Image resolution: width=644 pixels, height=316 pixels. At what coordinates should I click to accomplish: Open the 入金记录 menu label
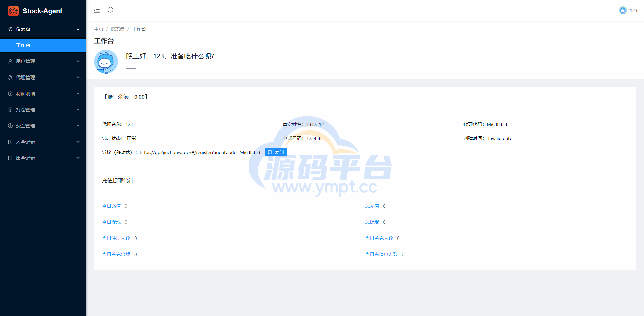(25, 142)
